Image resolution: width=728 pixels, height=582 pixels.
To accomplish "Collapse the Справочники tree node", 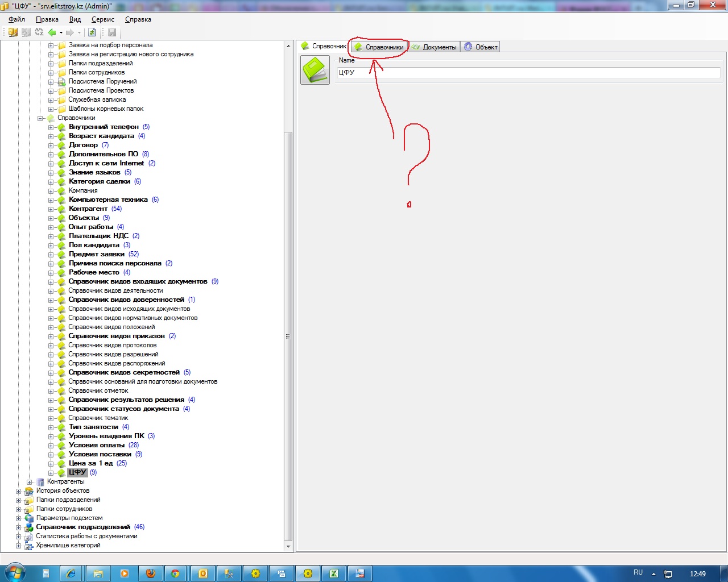I will [x=40, y=118].
